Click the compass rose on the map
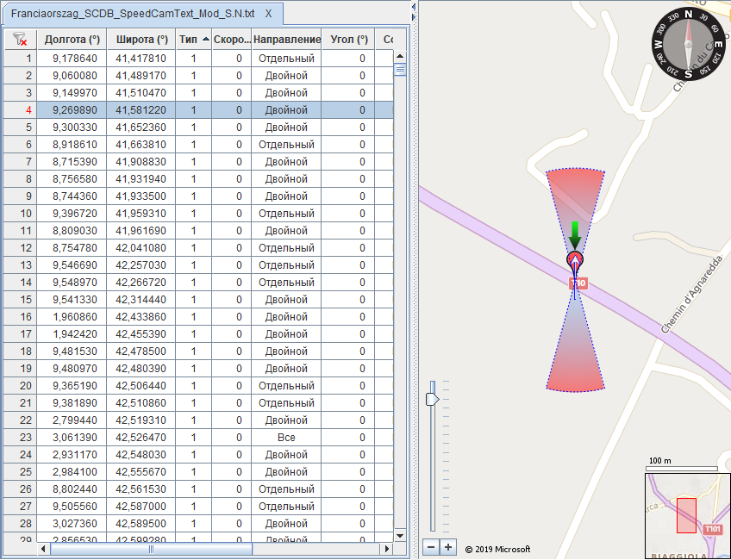 [688, 44]
